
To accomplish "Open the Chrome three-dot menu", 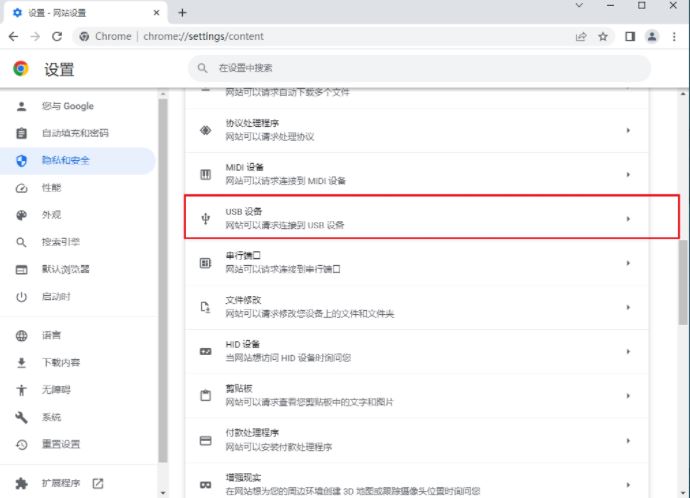I will point(674,37).
